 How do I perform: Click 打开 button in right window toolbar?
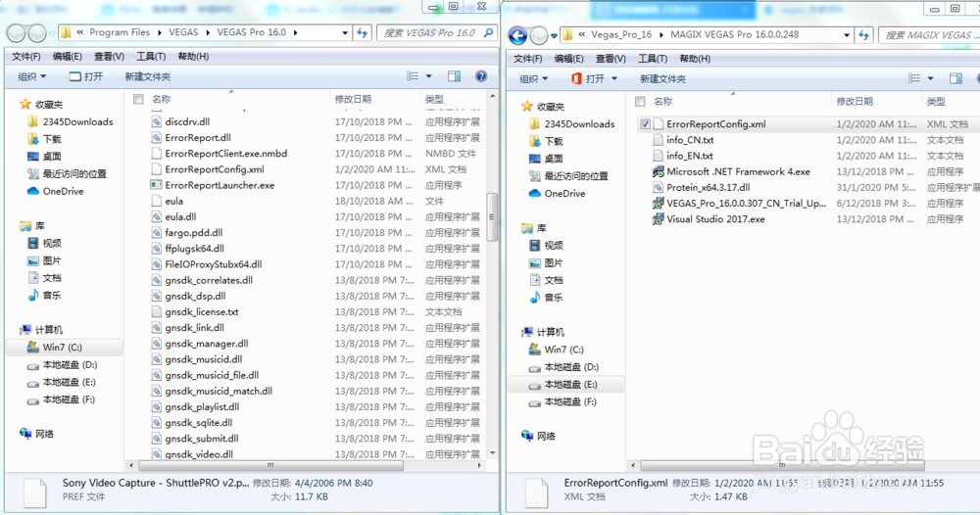click(588, 78)
